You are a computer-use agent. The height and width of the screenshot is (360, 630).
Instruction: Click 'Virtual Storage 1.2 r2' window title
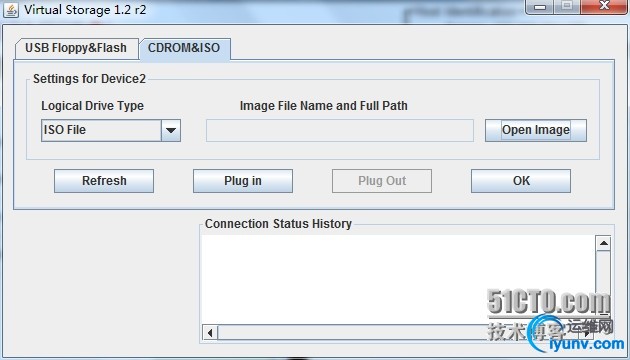85,10
